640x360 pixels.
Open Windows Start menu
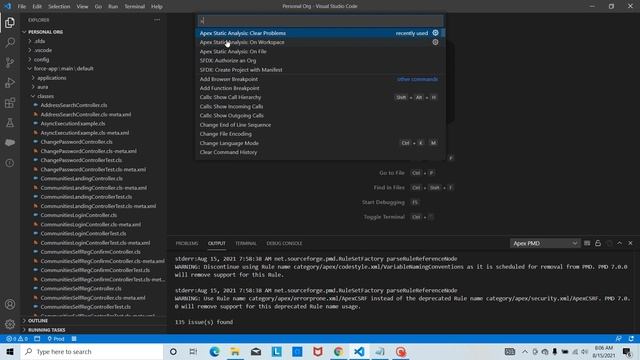tap(10, 351)
